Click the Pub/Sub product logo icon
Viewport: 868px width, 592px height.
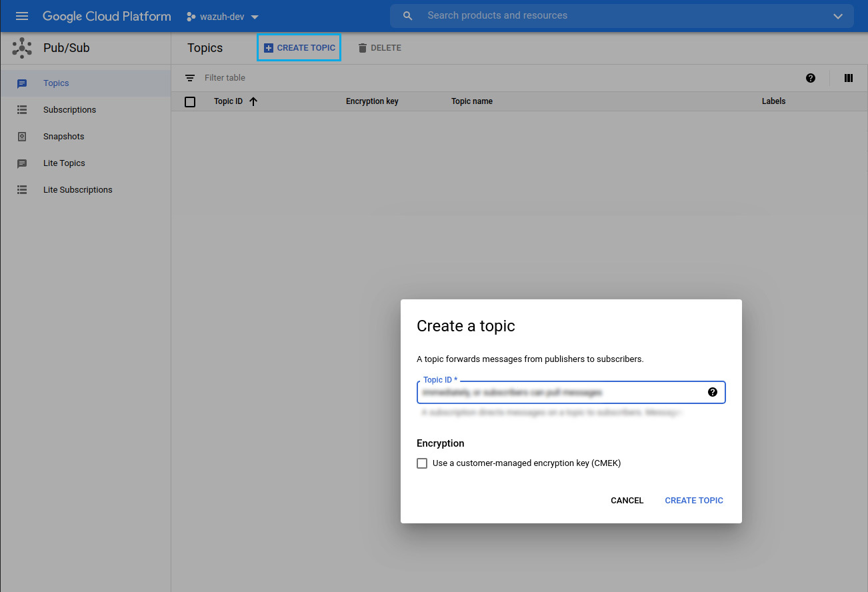pyautogui.click(x=22, y=48)
